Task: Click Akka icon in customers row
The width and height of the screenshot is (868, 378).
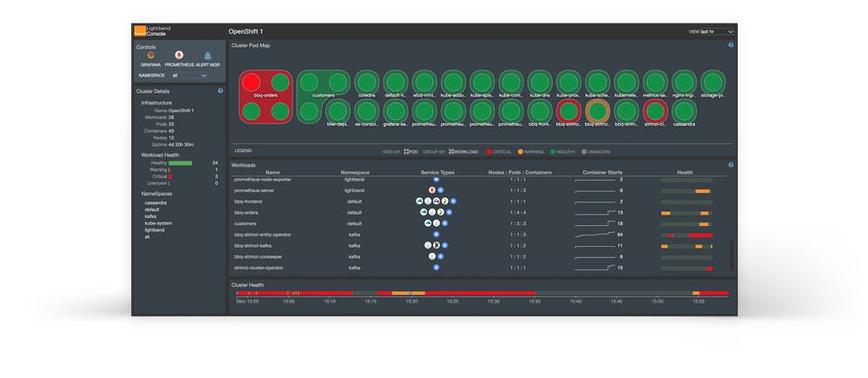Action: click(x=428, y=223)
